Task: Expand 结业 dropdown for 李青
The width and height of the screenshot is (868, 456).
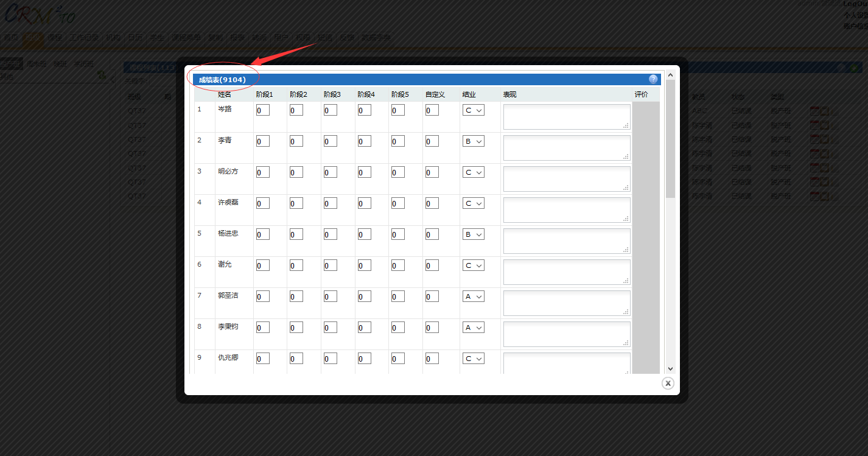Action: (x=473, y=141)
